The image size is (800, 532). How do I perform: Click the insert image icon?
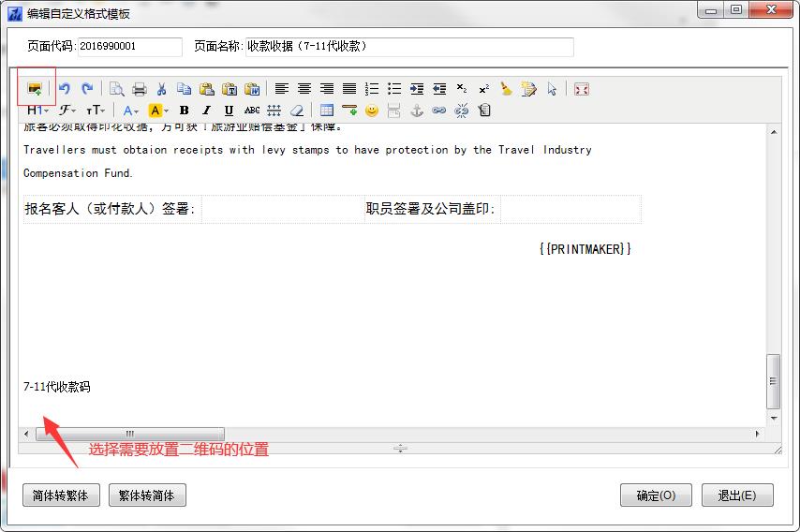(35, 89)
